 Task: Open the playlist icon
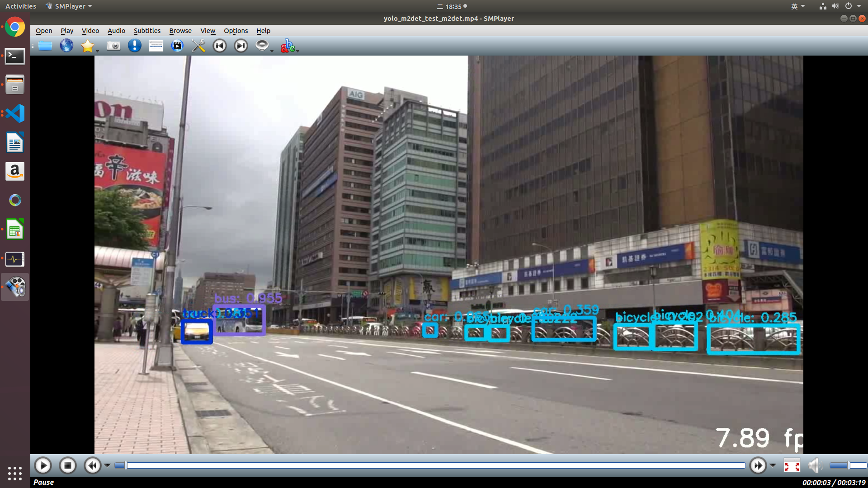156,46
